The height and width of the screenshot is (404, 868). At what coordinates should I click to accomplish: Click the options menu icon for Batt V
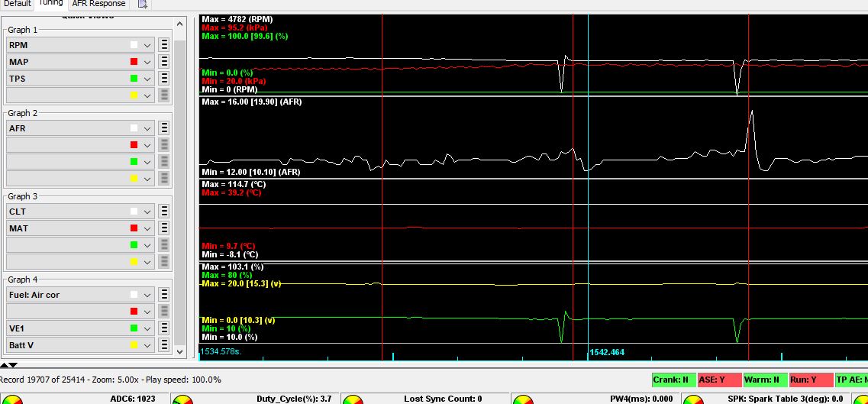(x=163, y=345)
